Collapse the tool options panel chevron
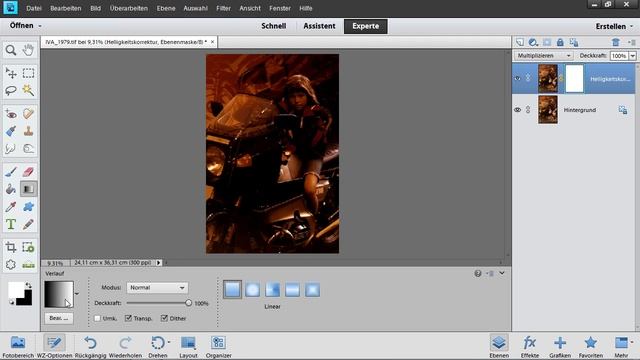 502,273
